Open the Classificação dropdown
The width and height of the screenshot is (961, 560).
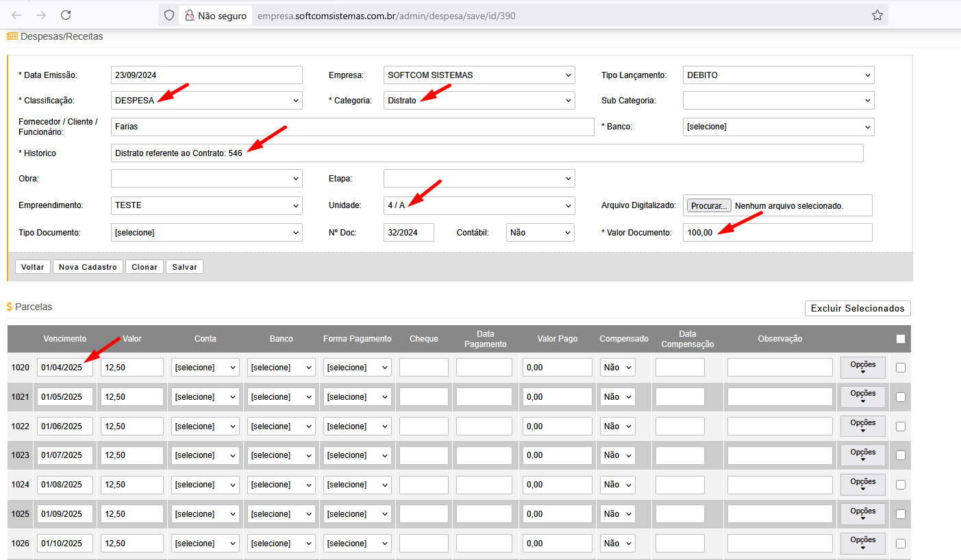(206, 101)
